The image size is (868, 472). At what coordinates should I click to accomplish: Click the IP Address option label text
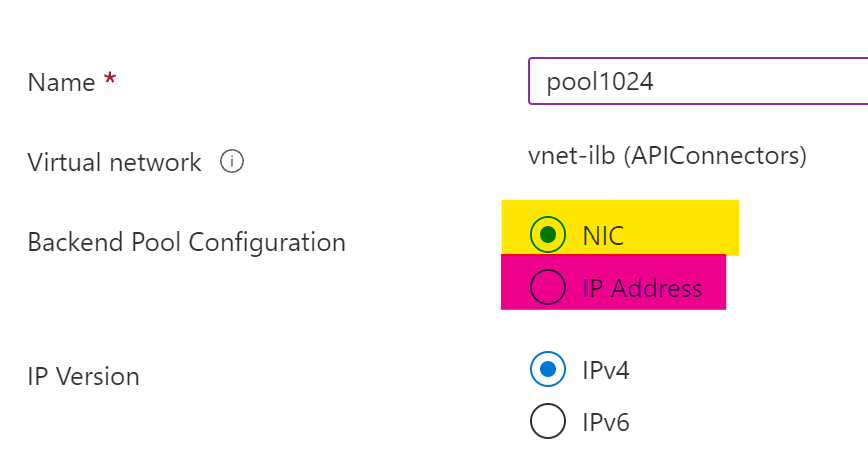coord(642,289)
